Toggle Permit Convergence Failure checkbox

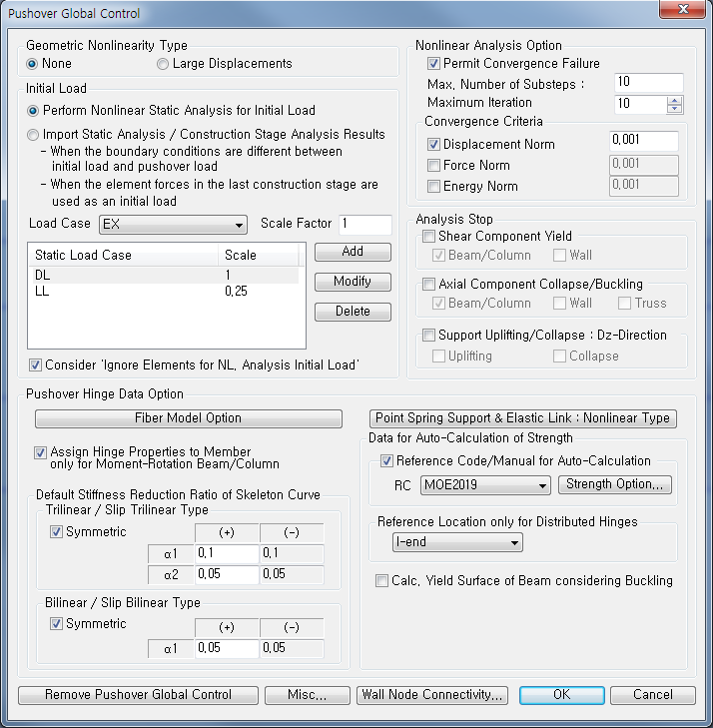click(434, 64)
